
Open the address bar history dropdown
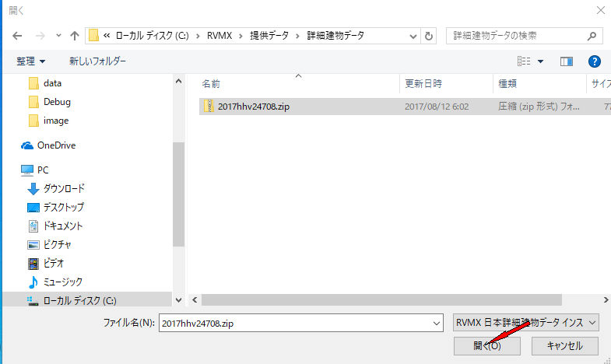pos(413,36)
